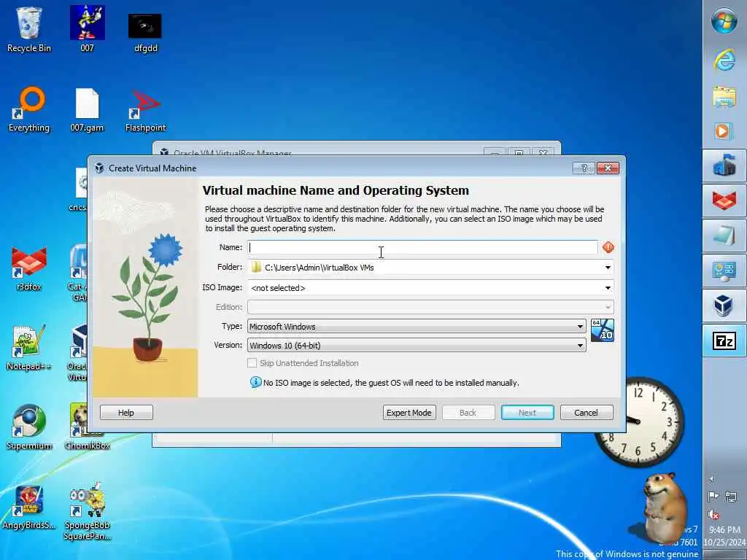Viewport: 747px width, 560px height.
Task: Open the Recycle Bin desktop icon
Action: (29, 28)
